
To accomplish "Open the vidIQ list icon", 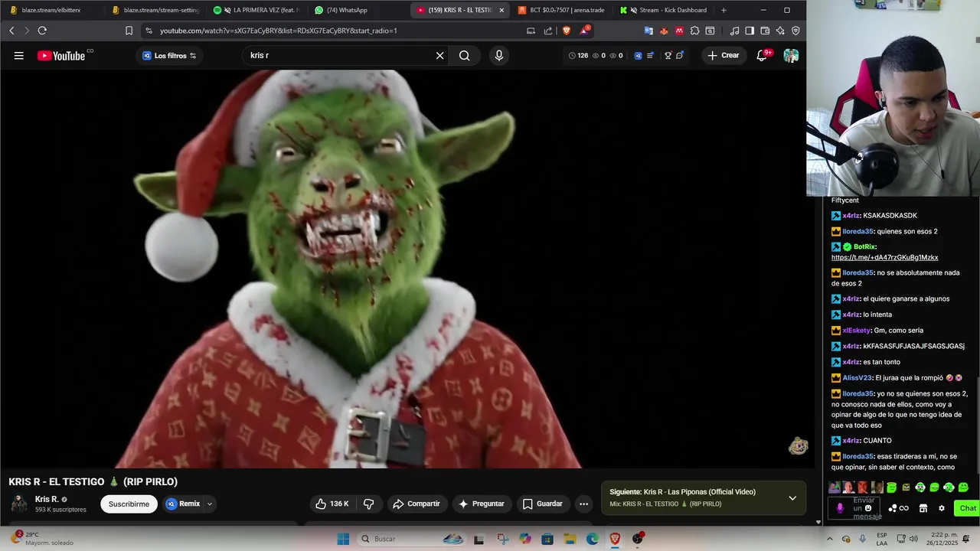I will [650, 55].
